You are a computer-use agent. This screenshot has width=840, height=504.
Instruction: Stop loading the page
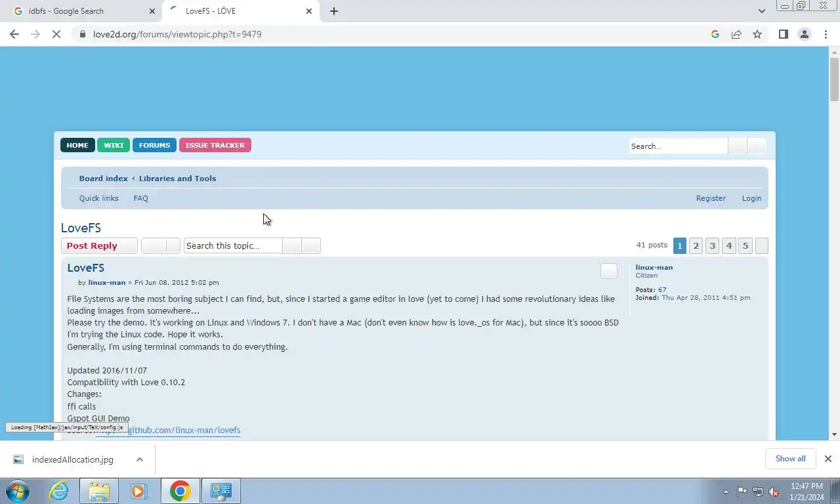(56, 34)
